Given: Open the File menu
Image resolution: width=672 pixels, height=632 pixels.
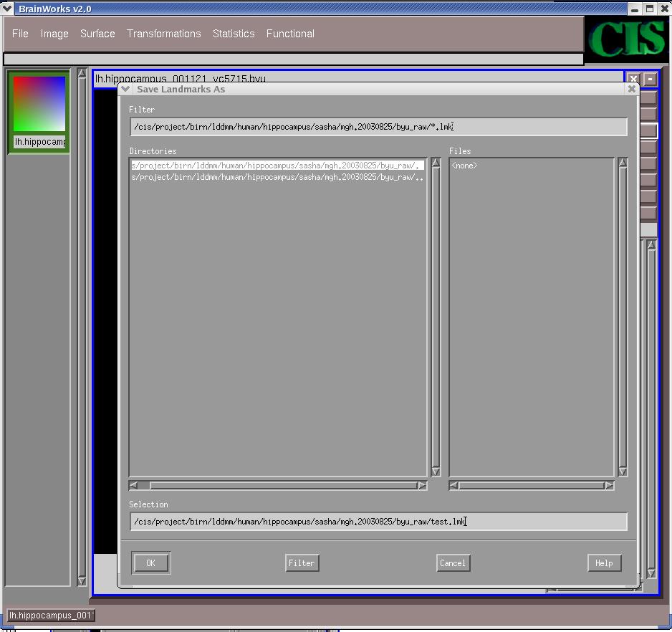Looking at the screenshot, I should click(20, 34).
